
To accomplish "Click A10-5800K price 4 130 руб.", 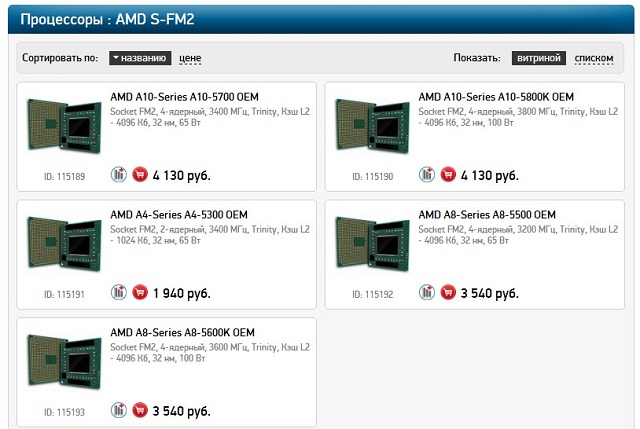I will [x=490, y=176].
